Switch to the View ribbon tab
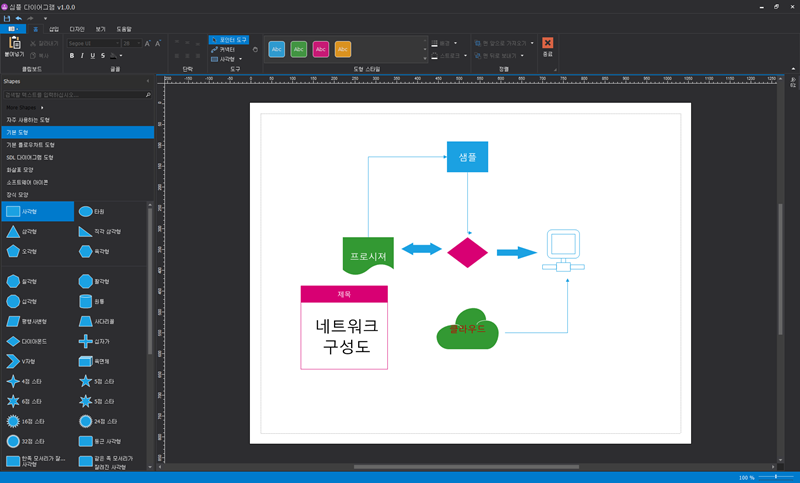 (101, 29)
